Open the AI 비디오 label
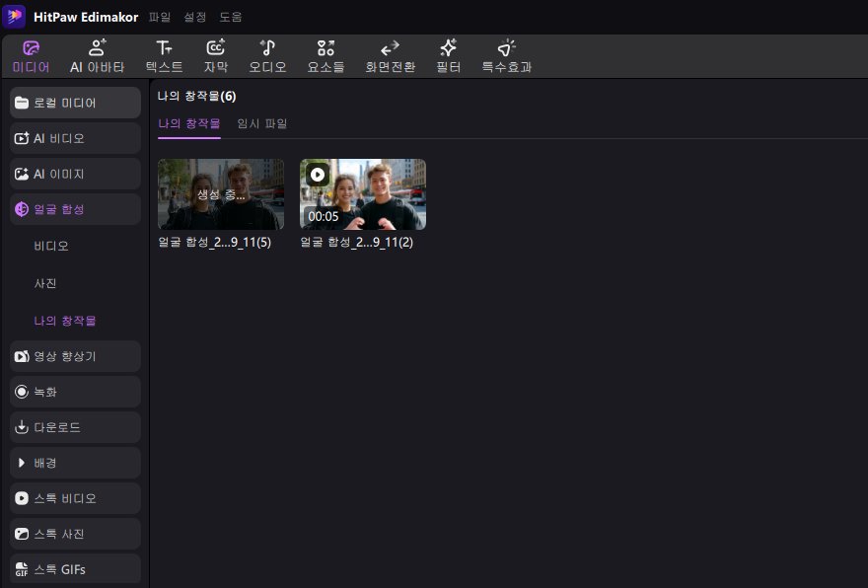 (x=58, y=138)
